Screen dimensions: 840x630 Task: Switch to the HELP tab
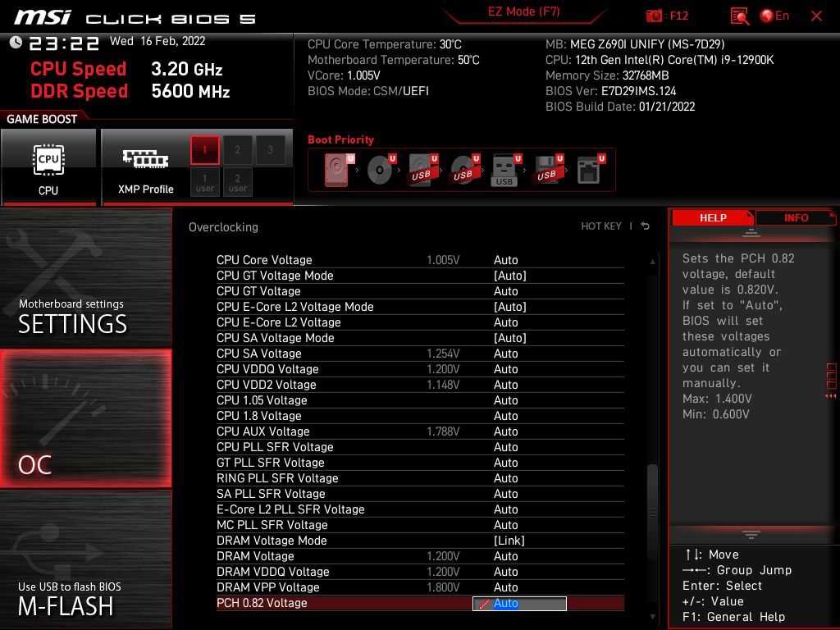(x=713, y=218)
